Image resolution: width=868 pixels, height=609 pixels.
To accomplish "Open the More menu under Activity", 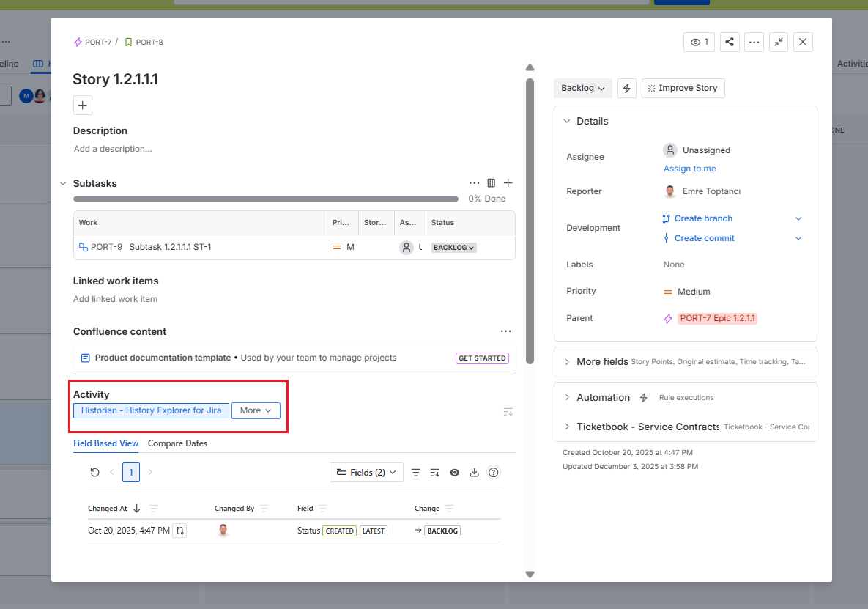I will tap(256, 410).
